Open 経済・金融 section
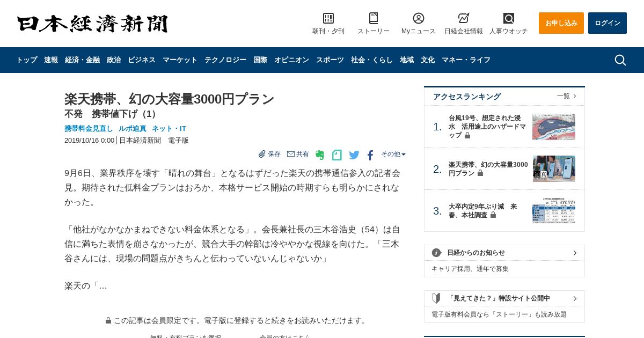Image resolution: width=644 pixels, height=338 pixels. [x=82, y=60]
